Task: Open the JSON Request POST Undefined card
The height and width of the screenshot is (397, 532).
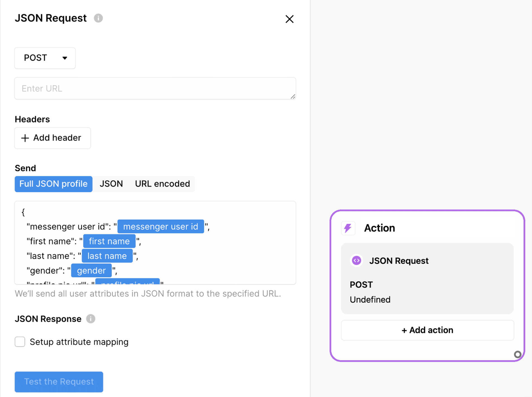Action: pyautogui.click(x=427, y=278)
